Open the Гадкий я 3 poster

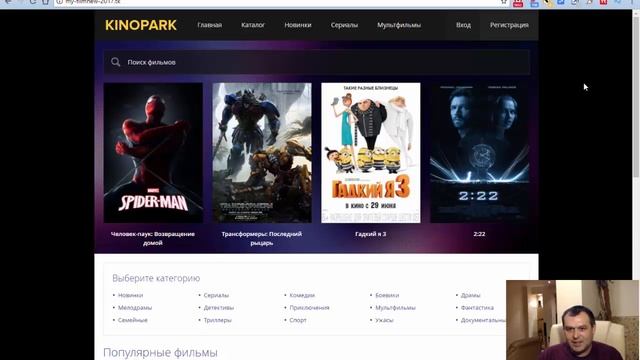click(371, 153)
